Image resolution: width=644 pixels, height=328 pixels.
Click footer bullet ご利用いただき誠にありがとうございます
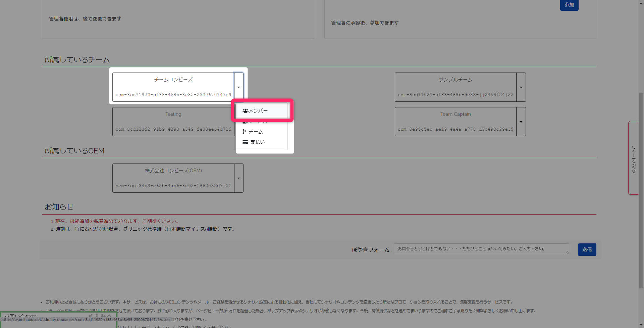click(x=278, y=302)
